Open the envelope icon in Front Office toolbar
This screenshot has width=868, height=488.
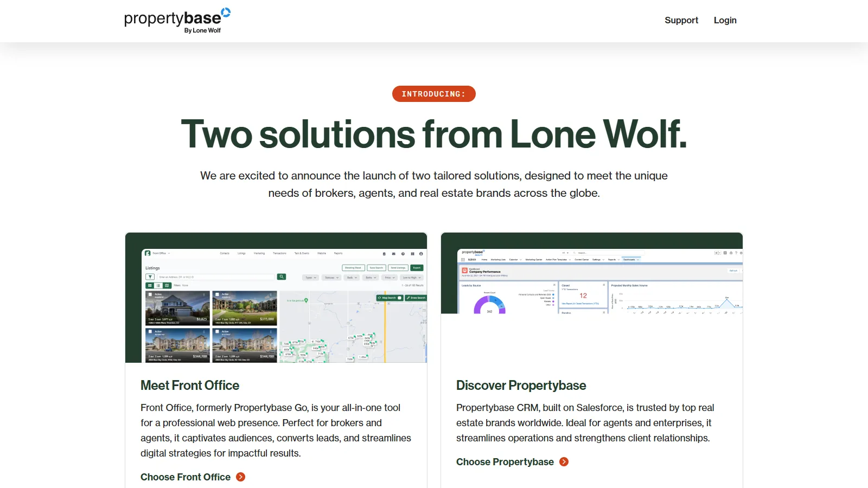pos(393,253)
